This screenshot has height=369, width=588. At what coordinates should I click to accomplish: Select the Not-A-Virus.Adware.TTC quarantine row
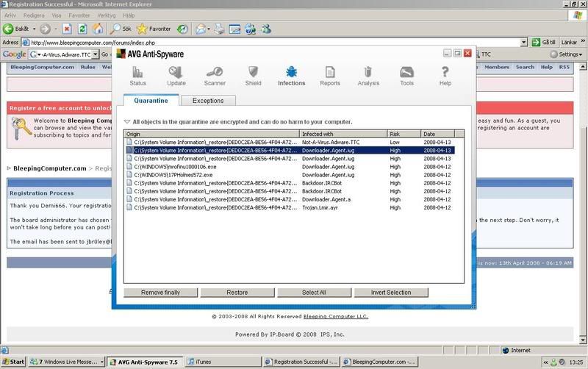click(x=290, y=142)
